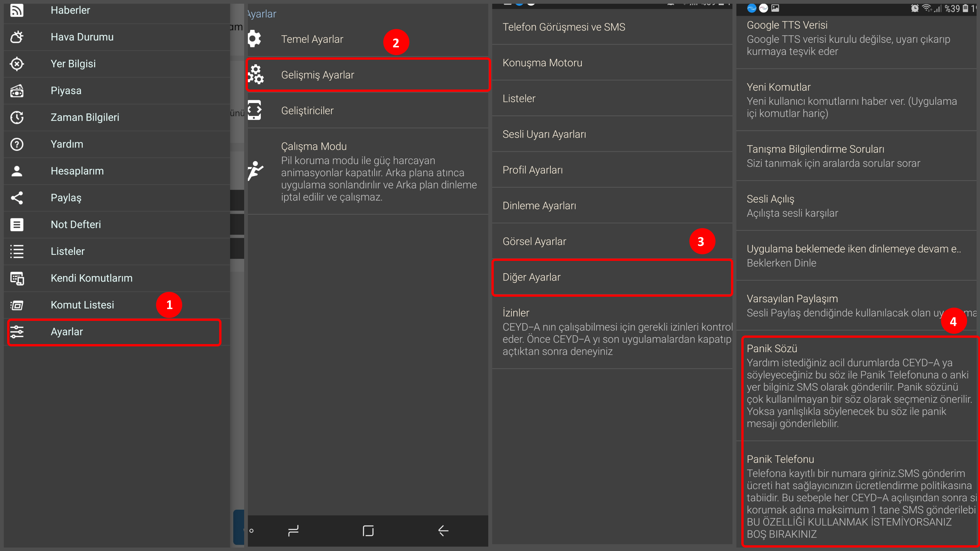Tap the Listeler list icon in the drawer

pyautogui.click(x=17, y=251)
